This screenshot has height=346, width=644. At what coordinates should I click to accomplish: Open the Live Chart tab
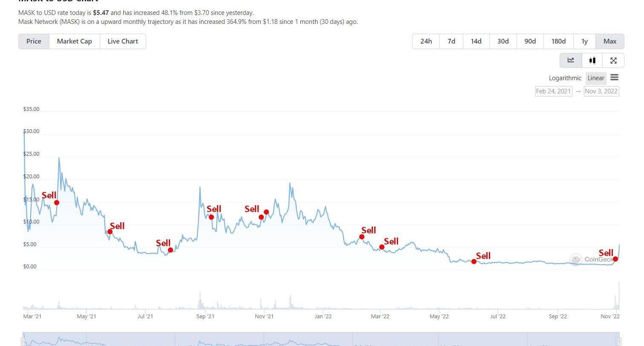tap(123, 41)
